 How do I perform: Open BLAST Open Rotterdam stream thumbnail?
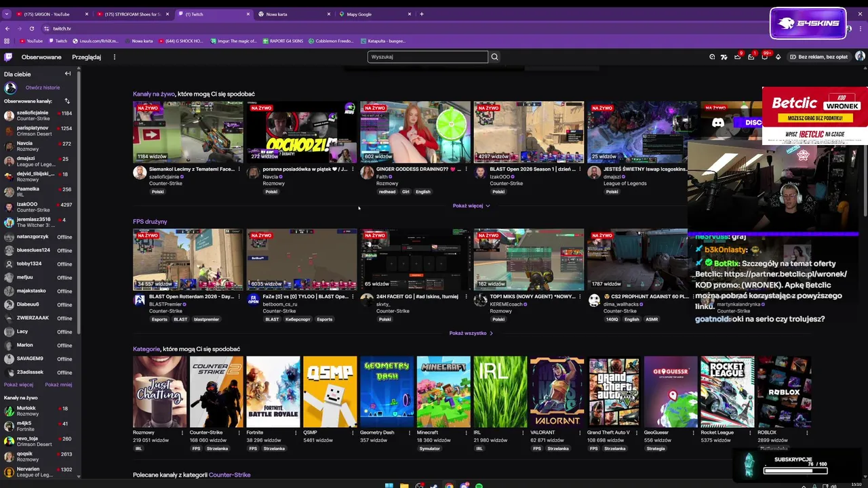click(x=188, y=260)
